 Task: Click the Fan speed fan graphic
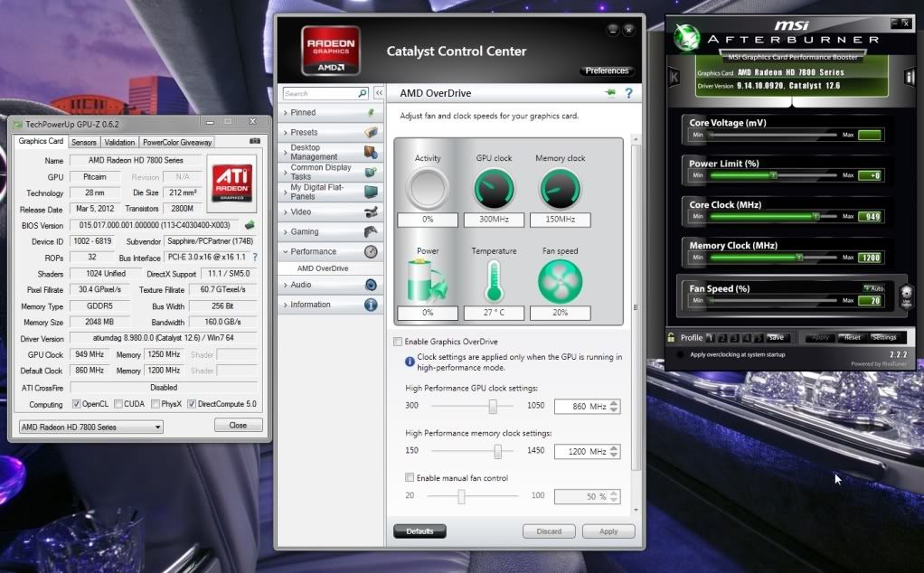(x=560, y=281)
